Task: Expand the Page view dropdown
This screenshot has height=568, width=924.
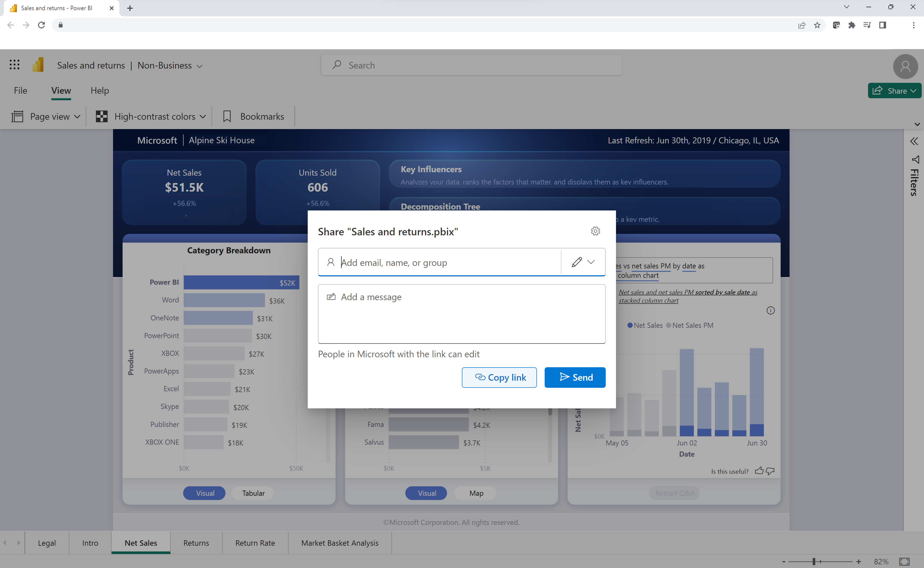Action: coord(77,116)
